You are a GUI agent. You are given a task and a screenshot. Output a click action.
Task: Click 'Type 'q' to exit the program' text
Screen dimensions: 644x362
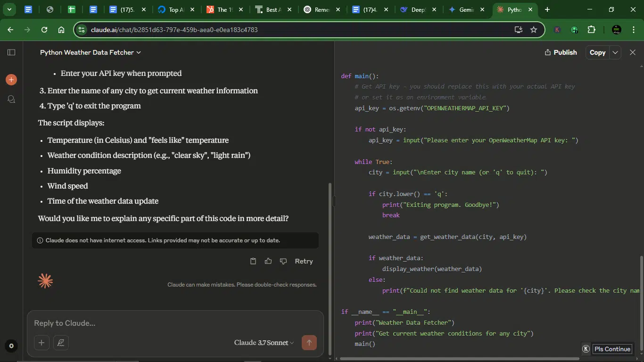coord(94,106)
